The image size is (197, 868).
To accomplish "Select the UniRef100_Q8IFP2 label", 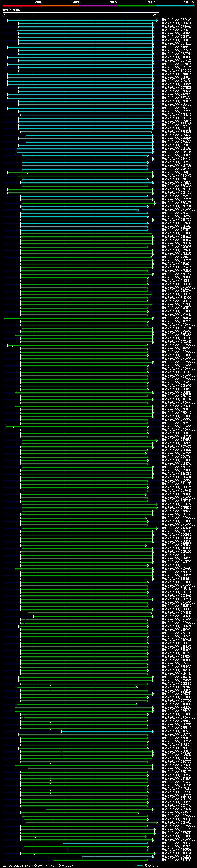I will pos(177,504).
